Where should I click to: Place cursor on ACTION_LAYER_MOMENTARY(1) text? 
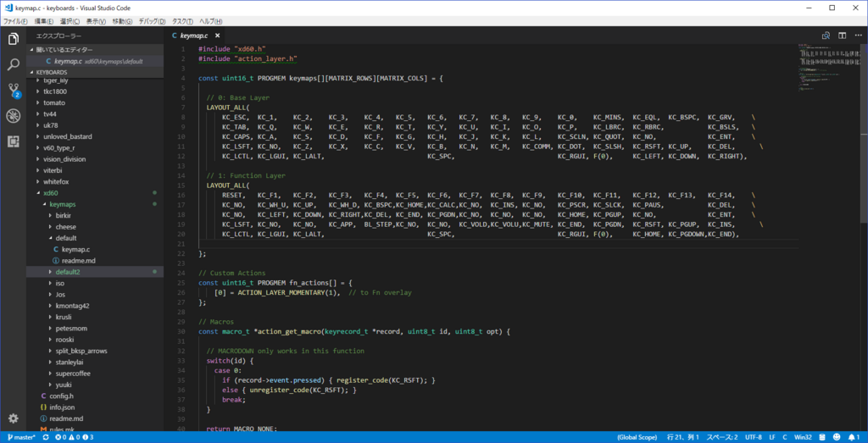coord(287,292)
